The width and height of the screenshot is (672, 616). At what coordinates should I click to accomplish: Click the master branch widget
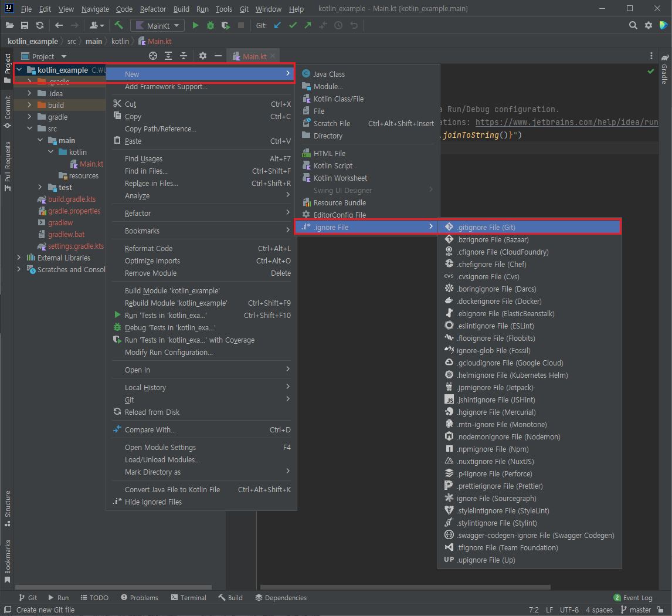click(636, 610)
